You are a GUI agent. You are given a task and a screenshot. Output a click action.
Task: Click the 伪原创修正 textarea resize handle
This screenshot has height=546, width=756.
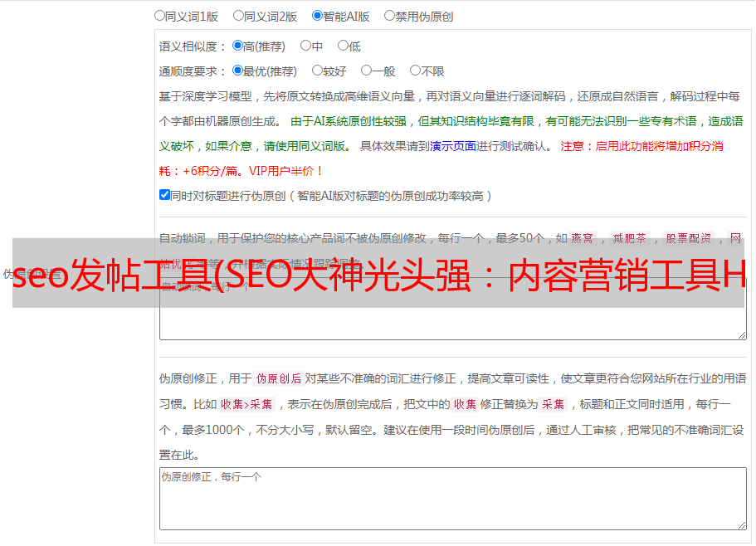point(742,525)
